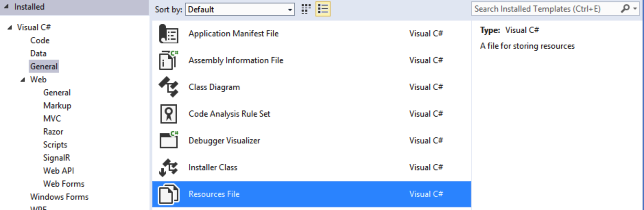Select the Code category
This screenshot has height=210, width=644.
40,40
